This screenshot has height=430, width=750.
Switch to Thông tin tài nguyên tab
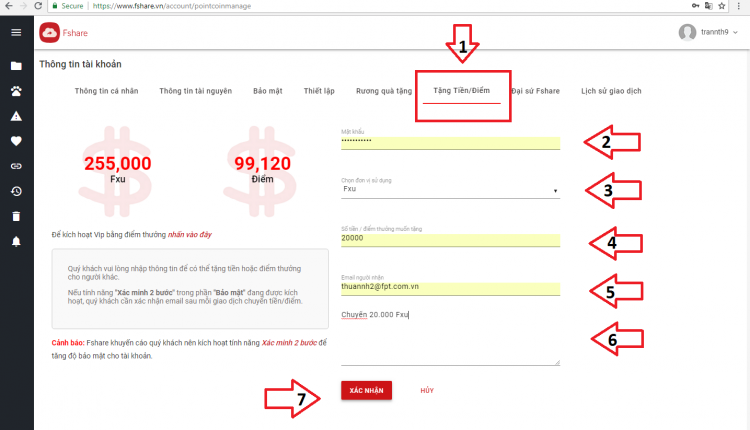[196, 91]
